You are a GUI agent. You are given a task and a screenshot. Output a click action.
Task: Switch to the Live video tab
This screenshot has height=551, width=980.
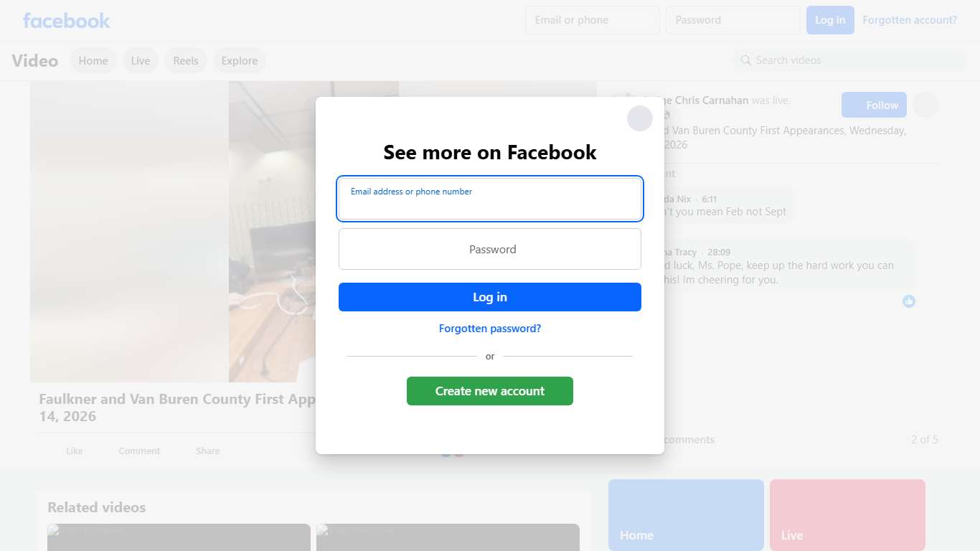(141, 60)
